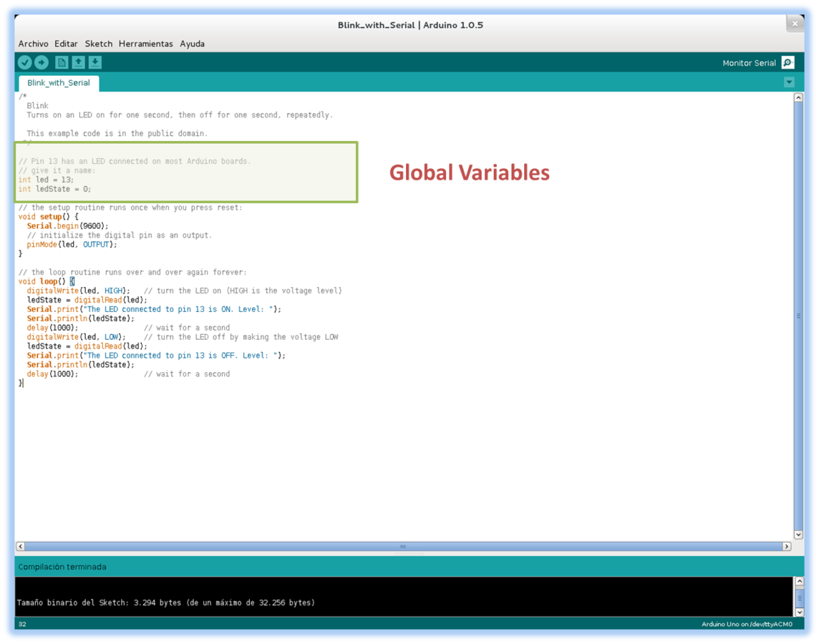Open a sketch with the up-arrow icon
The width and height of the screenshot is (819, 644).
78,63
